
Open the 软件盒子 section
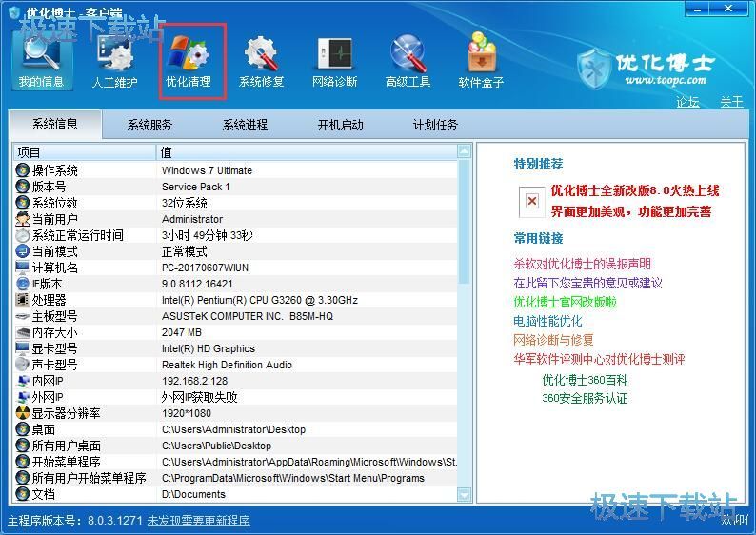pyautogui.click(x=481, y=60)
